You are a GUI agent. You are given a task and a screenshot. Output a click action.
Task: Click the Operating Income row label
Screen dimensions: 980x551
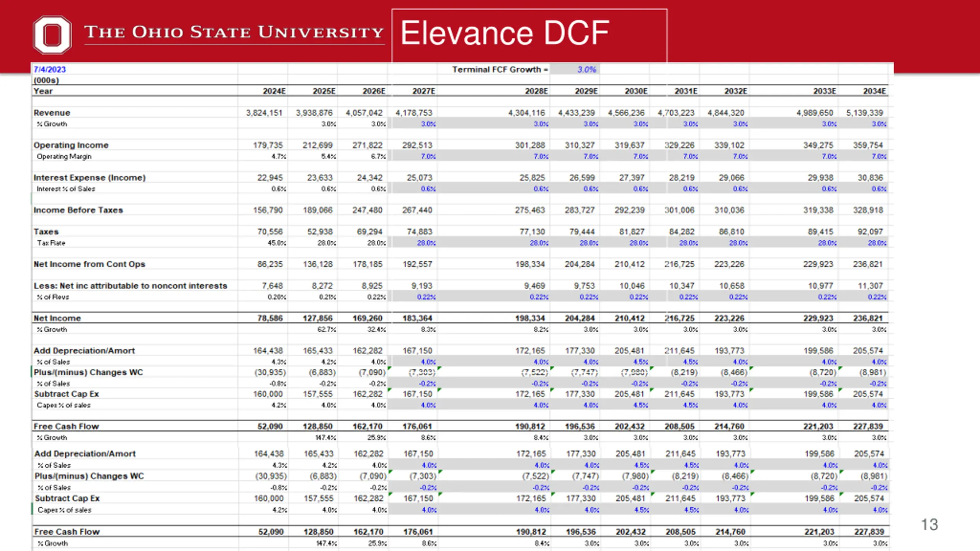click(x=71, y=145)
